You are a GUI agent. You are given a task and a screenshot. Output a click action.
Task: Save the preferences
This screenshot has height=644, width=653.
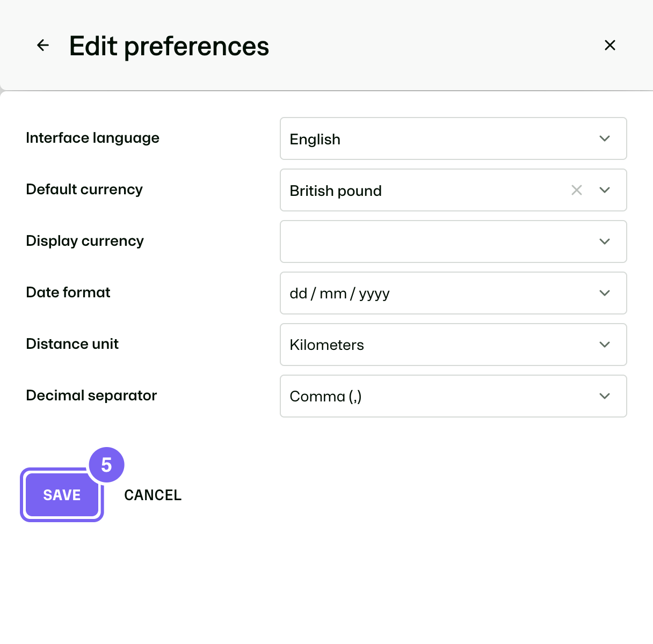click(62, 495)
